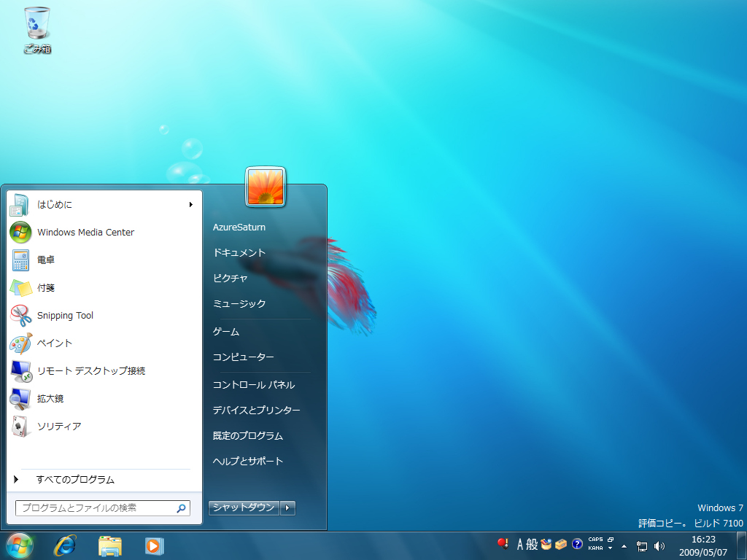Launch Windows Media Center from the Start menu

pos(85,233)
